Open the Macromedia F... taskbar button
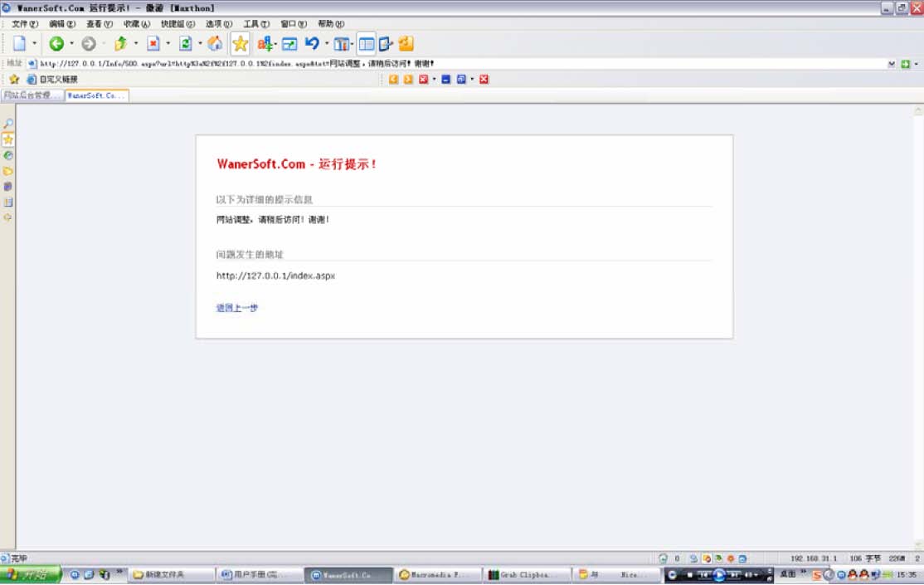This screenshot has height=585, width=924. point(437,574)
